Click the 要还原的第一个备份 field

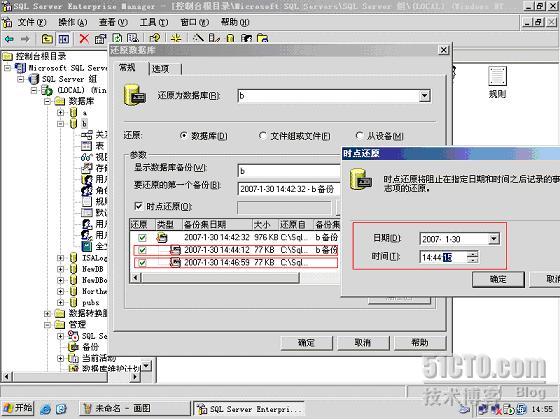pos(289,189)
